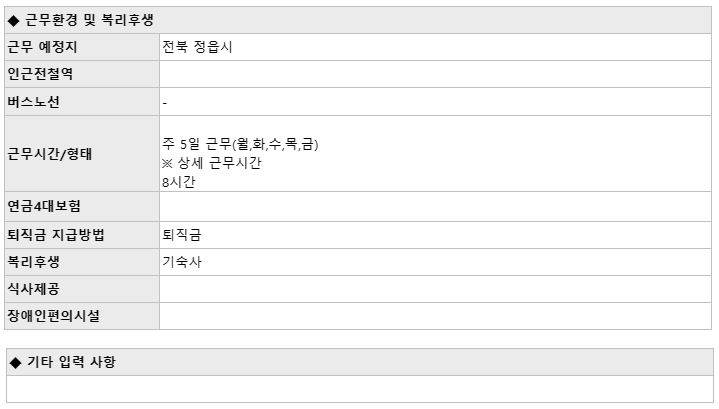Screen dimensions: 719x409
Task: Click the empty 식사제공 value cell
Action: click(x=436, y=289)
